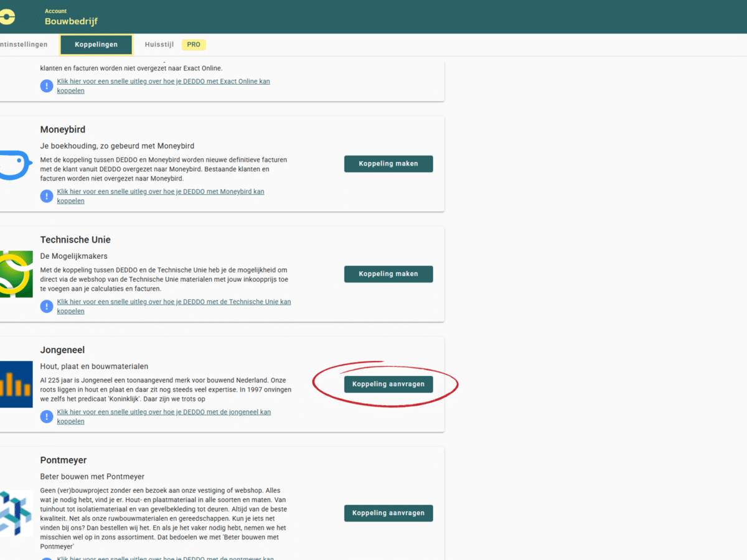
Task: Click the Pontmeyer heading
Action: [x=63, y=460]
